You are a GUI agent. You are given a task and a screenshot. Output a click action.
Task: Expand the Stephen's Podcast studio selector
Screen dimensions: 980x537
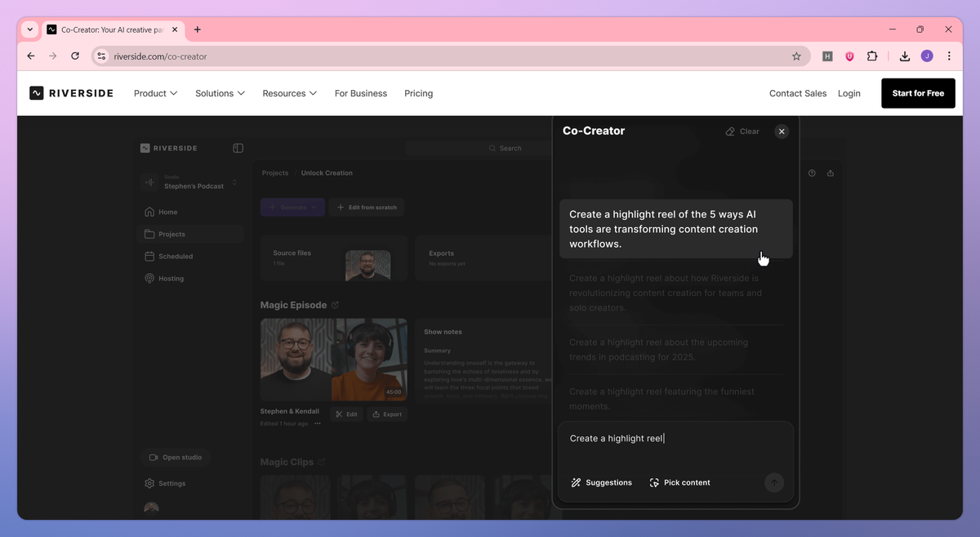[191, 182]
